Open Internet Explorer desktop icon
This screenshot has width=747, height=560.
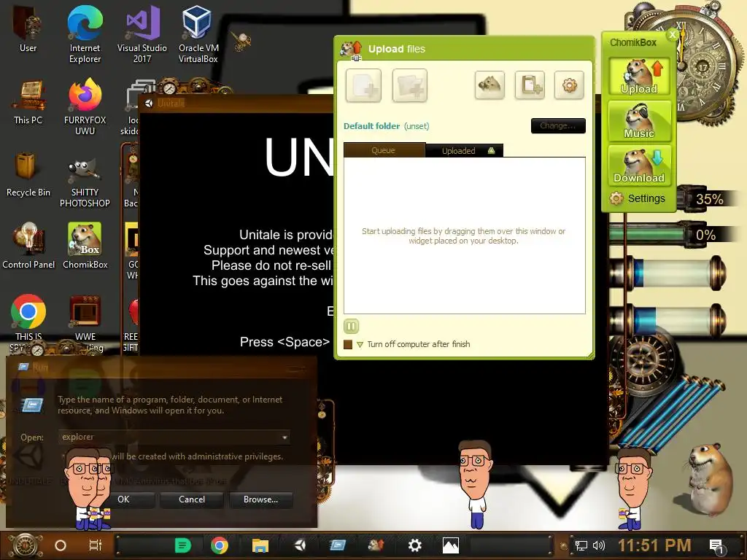click(x=85, y=34)
